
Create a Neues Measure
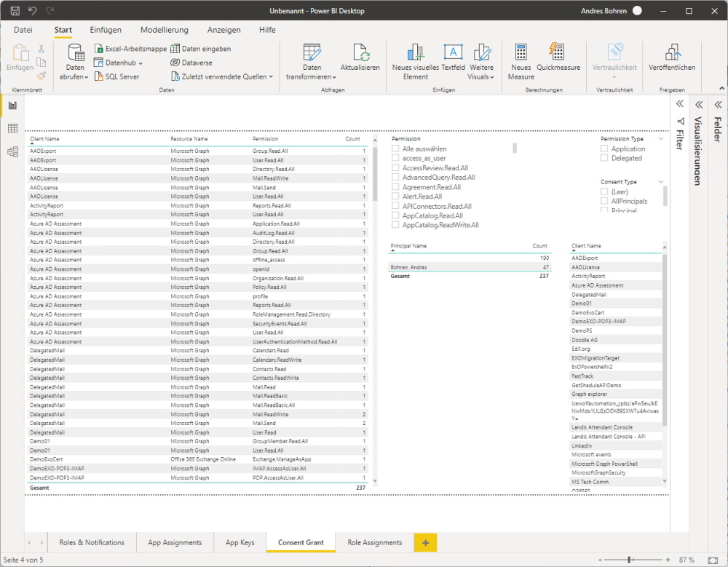point(521,62)
